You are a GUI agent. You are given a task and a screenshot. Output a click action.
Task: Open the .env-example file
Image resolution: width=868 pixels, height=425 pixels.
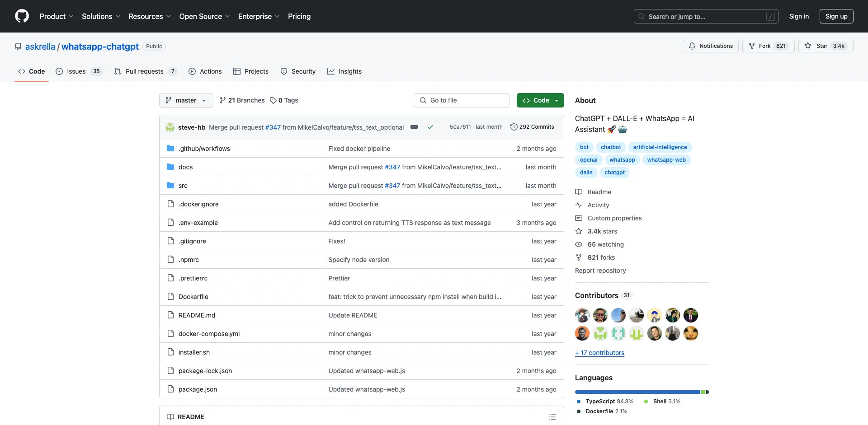point(198,223)
